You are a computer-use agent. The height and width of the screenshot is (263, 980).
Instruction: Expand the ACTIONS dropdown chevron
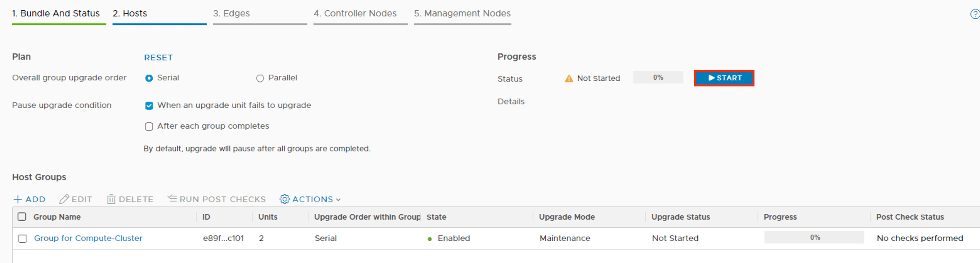point(338,200)
